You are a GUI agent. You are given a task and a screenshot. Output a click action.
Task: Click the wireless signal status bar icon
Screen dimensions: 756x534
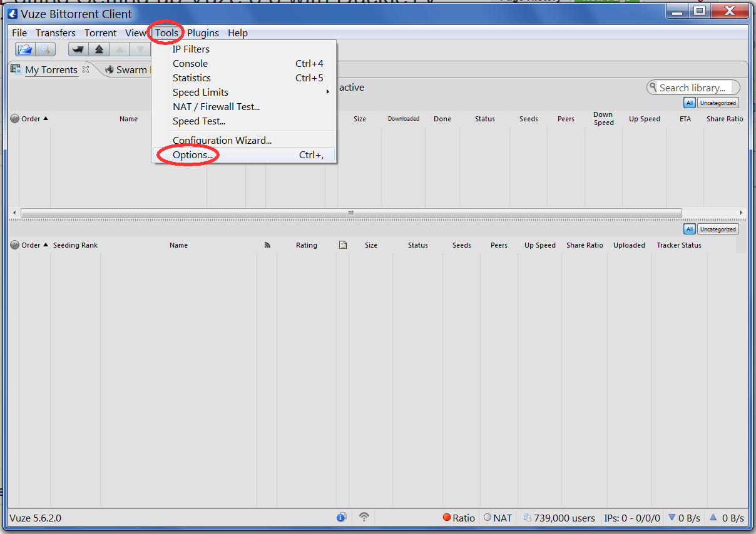[364, 518]
